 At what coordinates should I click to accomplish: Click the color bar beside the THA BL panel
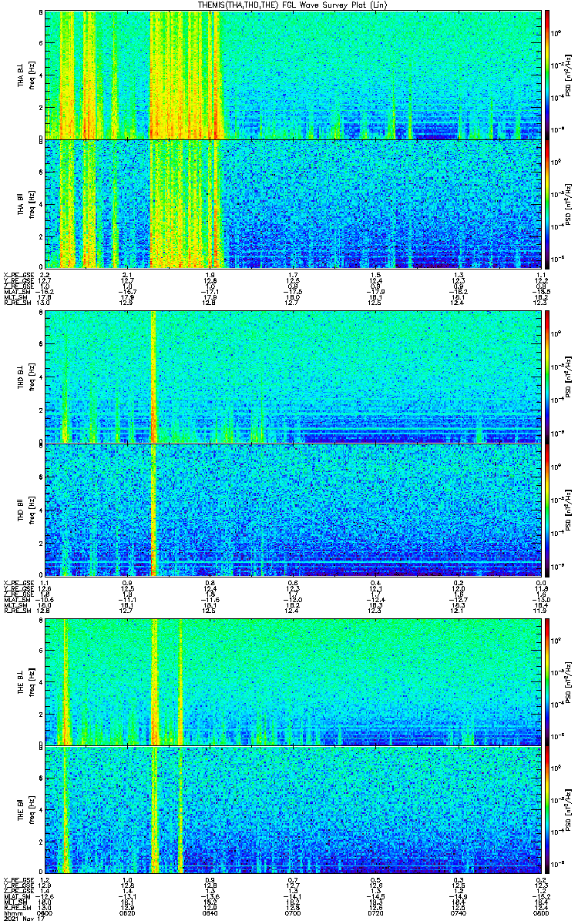click(x=547, y=75)
